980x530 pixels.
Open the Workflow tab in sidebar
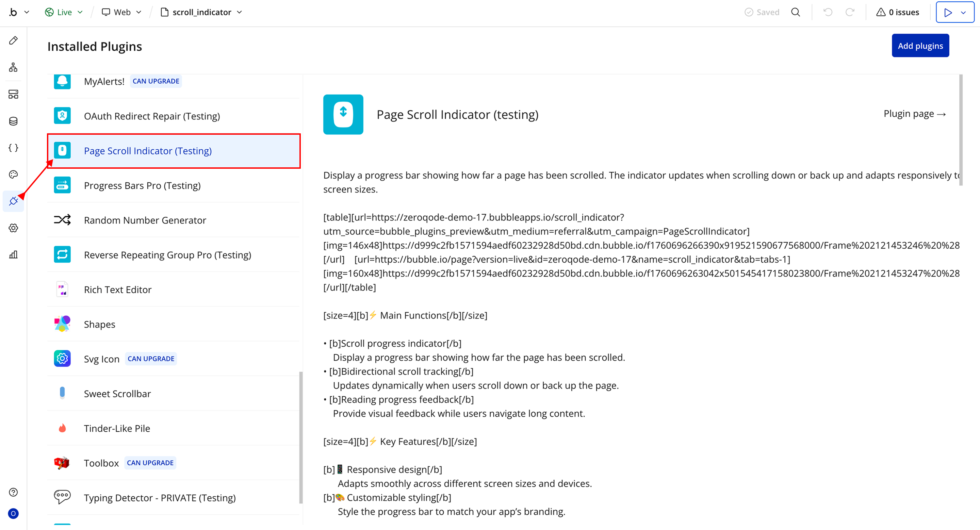[13, 67]
